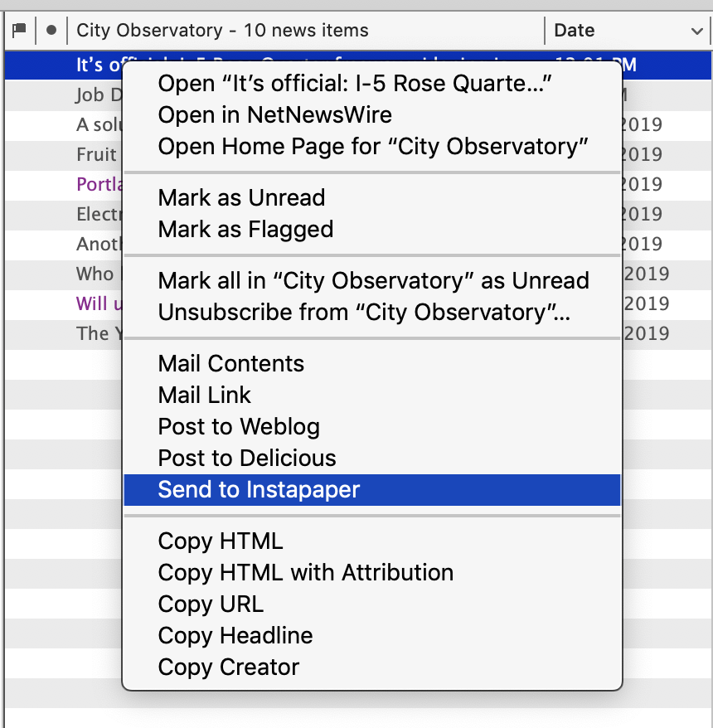Click Send to Instapaper
Screen dimensions: 713x728
371,490
